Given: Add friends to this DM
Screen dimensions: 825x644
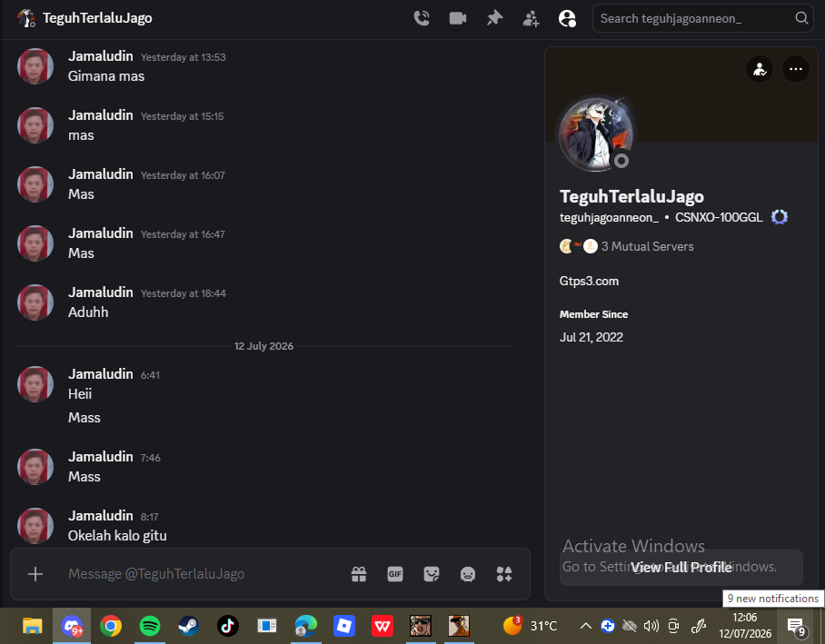Looking at the screenshot, I should tap(531, 18).
